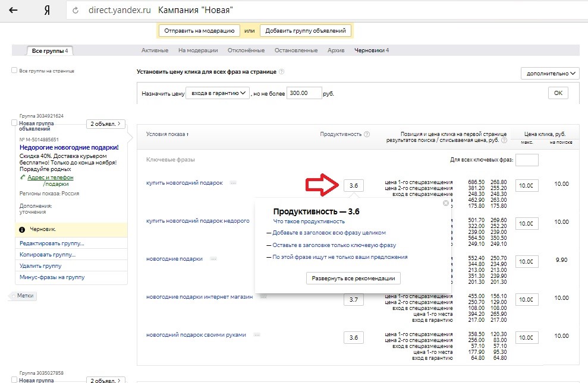Open phrase 'купить новогодний подарок недорого'

tap(197, 220)
